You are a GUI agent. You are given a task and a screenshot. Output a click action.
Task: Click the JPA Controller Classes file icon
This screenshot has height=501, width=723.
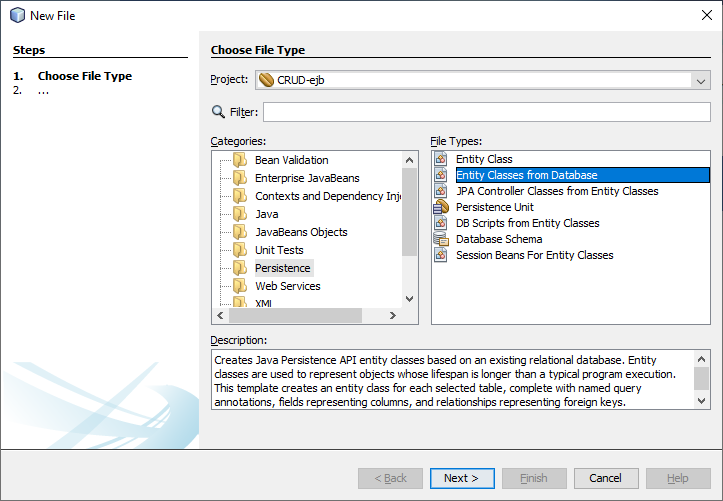pos(441,191)
